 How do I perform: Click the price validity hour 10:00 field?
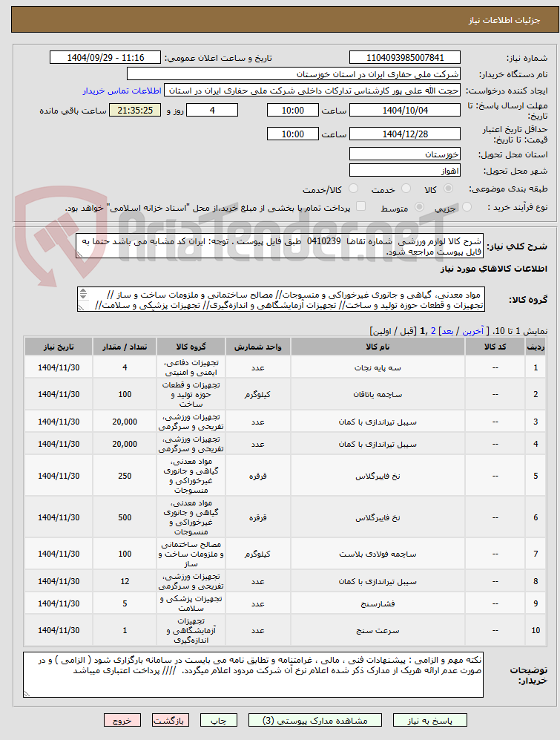pyautogui.click(x=292, y=134)
